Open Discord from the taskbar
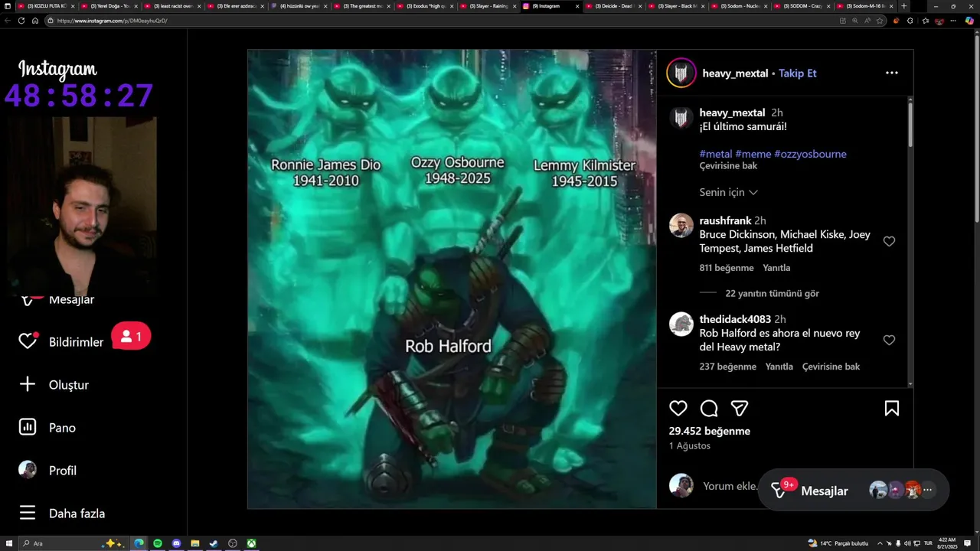This screenshot has height=551, width=980. click(177, 543)
